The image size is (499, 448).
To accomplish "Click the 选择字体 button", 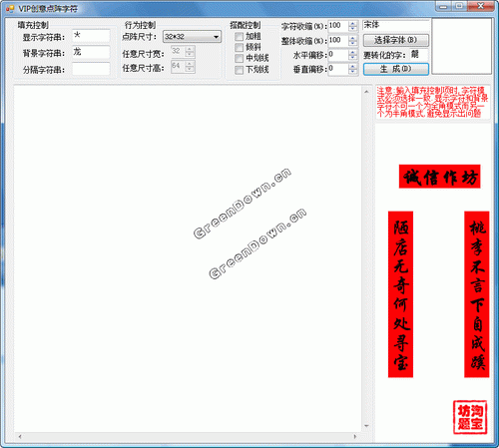I will [x=395, y=40].
